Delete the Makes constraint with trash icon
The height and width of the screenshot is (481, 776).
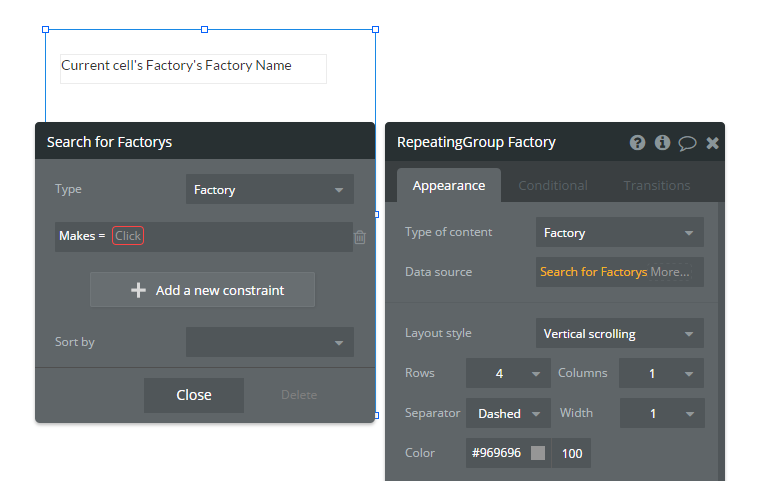pyautogui.click(x=360, y=237)
